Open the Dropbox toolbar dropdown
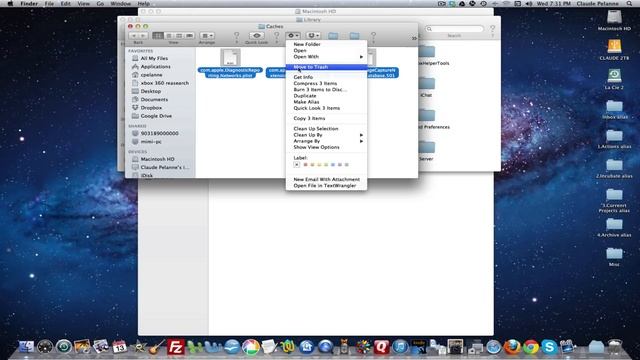The image size is (640, 360). coord(313,36)
